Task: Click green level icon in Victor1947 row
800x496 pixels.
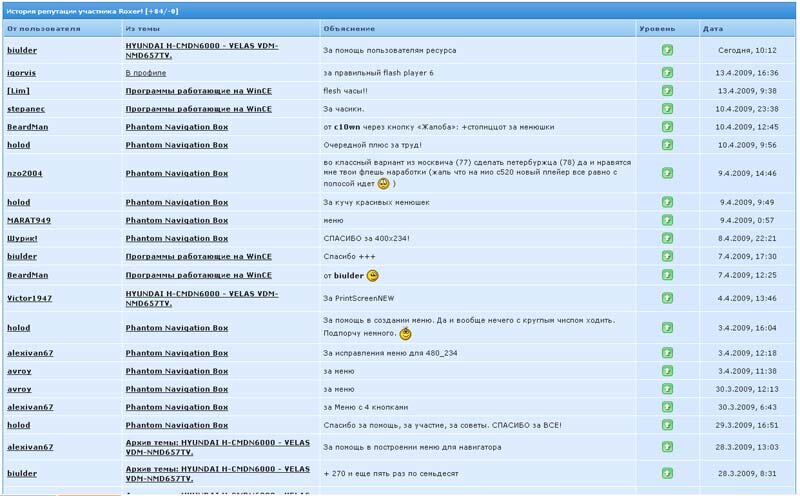Action: [667, 298]
